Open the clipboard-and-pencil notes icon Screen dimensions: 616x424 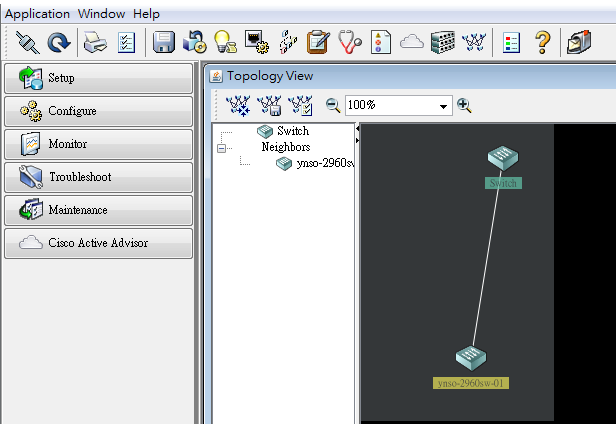(x=318, y=42)
